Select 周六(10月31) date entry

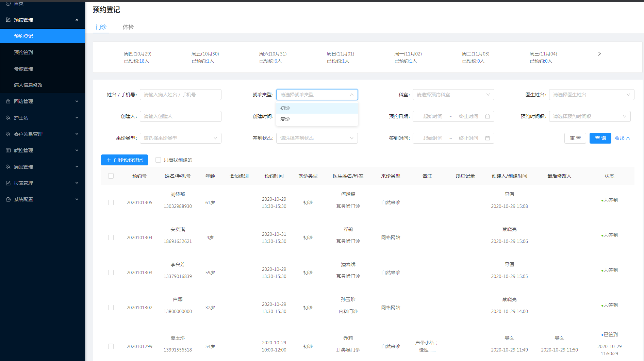(273, 57)
